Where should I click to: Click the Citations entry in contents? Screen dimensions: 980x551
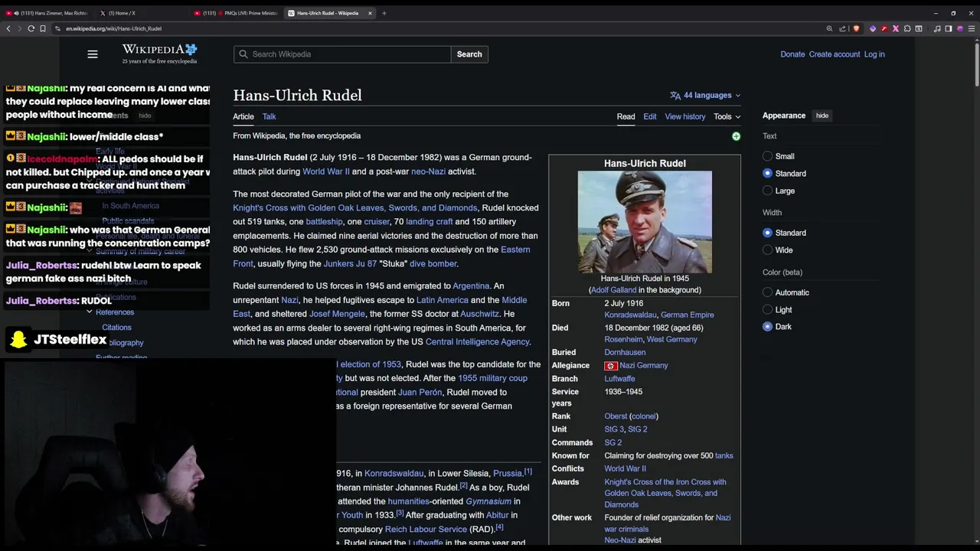pyautogui.click(x=117, y=328)
